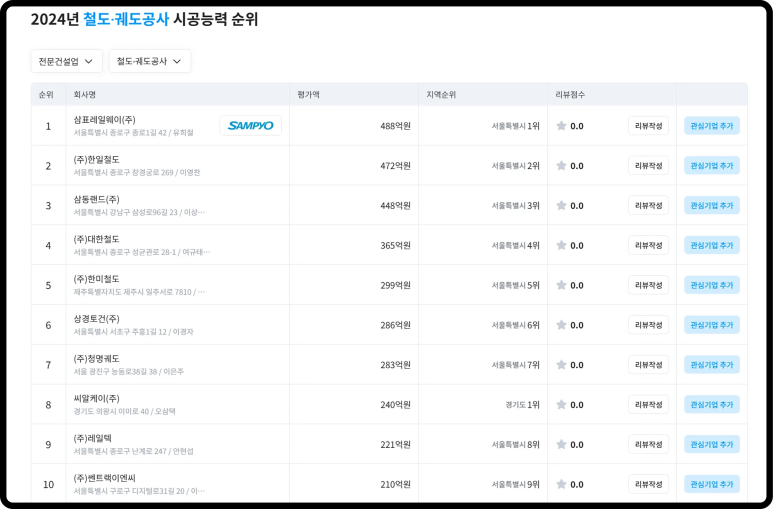Screen dimensions: 773x509
Task: Add (주)한미철도 to 관심기업
Action: [x=712, y=285]
